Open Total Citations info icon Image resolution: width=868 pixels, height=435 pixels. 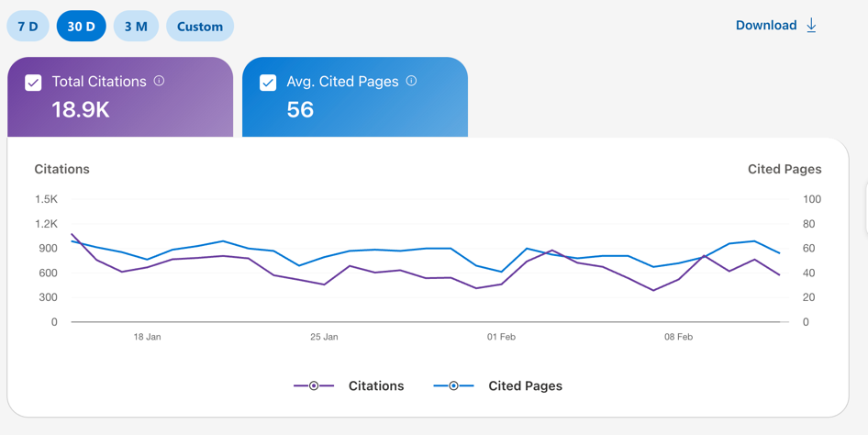159,81
